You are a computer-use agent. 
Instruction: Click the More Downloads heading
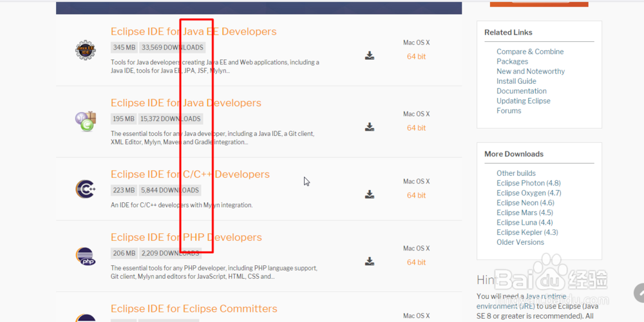click(x=514, y=154)
